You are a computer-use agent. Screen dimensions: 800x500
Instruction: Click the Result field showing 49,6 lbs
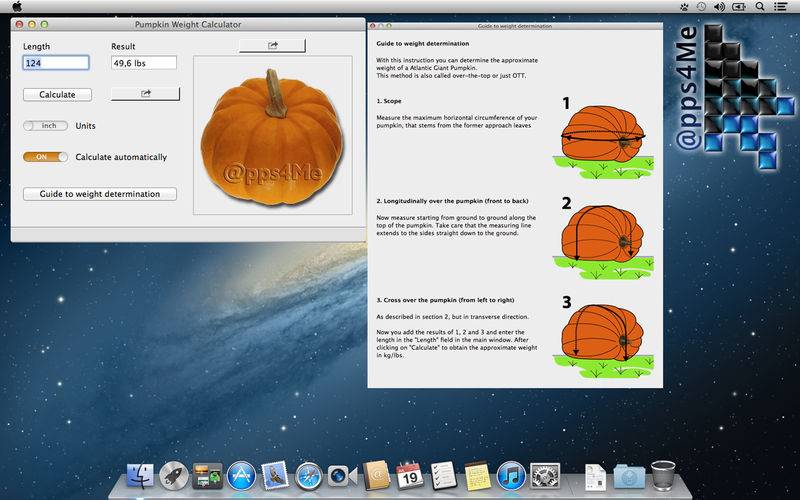click(144, 63)
